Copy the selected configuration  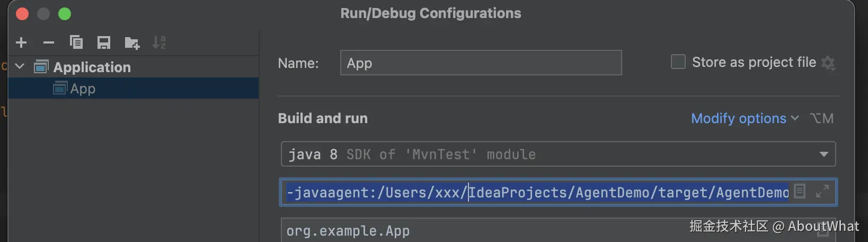pos(76,42)
